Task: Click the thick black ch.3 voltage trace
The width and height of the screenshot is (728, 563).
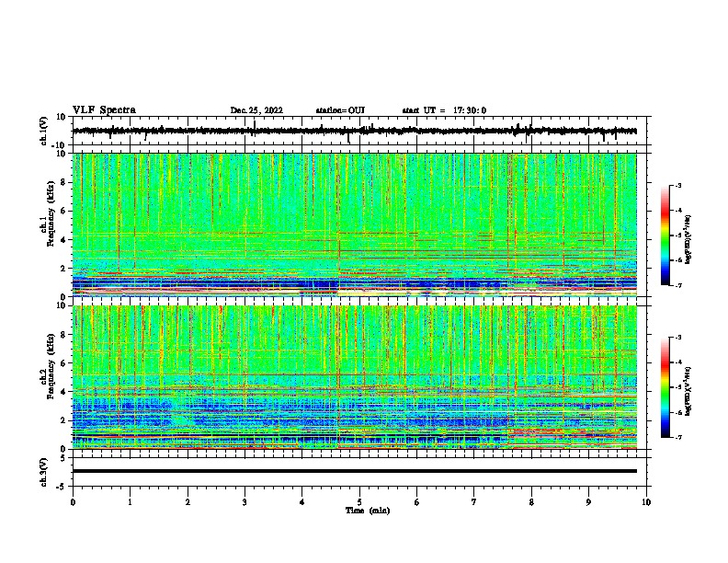Action: point(354,471)
